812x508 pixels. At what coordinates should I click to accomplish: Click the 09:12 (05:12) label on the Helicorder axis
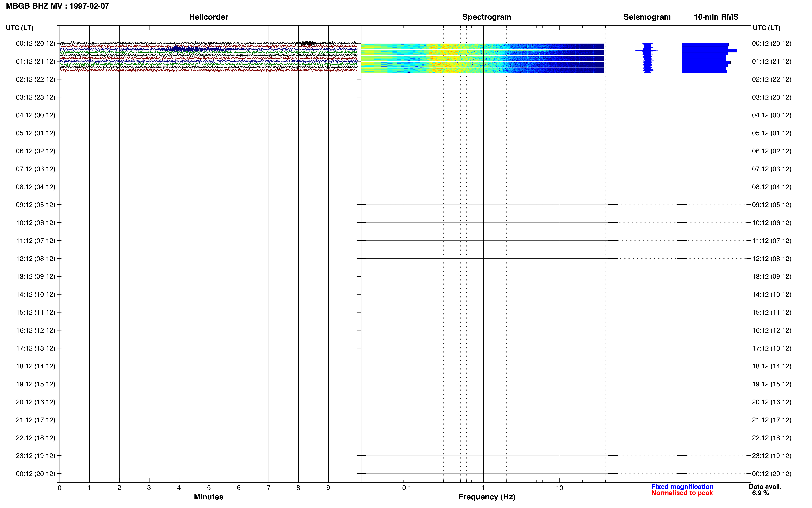coord(35,205)
